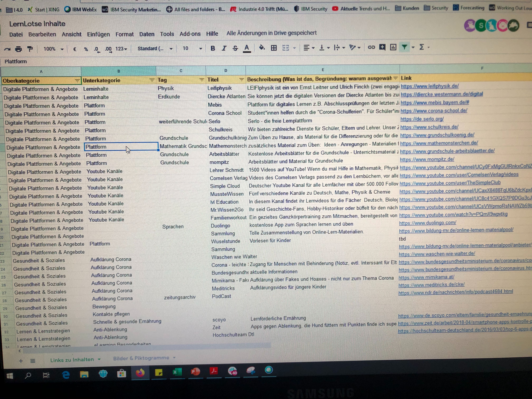Click the borders icon

click(274, 48)
